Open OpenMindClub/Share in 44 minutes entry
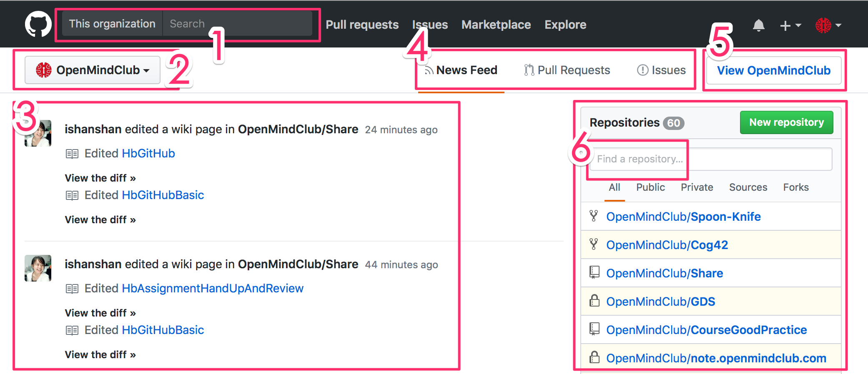The image size is (868, 374). [x=298, y=264]
